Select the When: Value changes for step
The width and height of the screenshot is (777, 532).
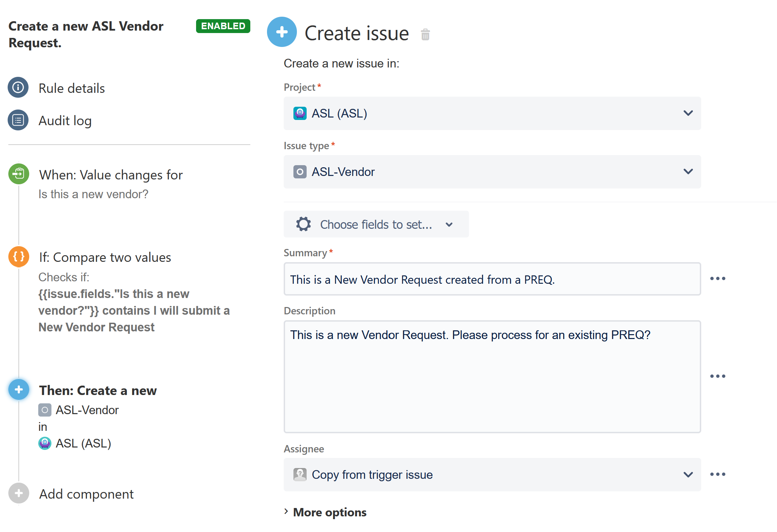(x=111, y=175)
